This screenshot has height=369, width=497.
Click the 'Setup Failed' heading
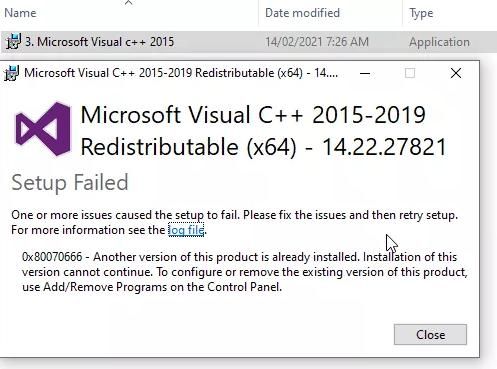tap(70, 182)
